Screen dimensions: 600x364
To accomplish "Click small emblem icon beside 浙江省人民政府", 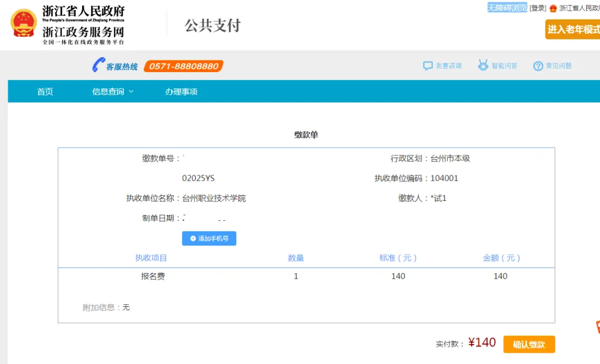I will tap(553, 8).
